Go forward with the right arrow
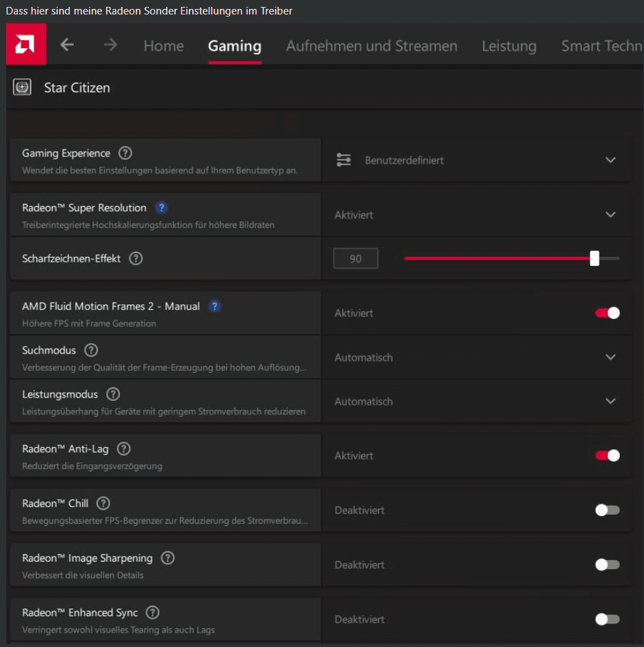Image resolution: width=644 pixels, height=647 pixels. tap(110, 45)
